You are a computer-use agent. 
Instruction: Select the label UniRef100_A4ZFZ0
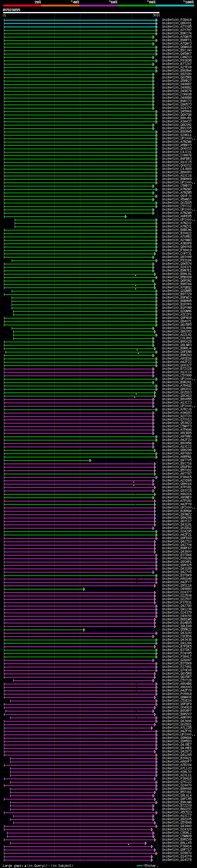click(177, 440)
